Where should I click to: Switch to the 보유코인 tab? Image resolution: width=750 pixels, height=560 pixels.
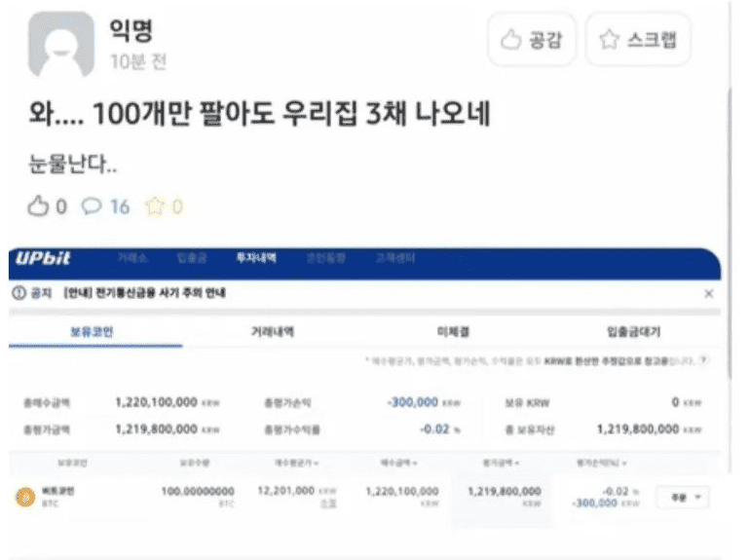[x=92, y=331]
